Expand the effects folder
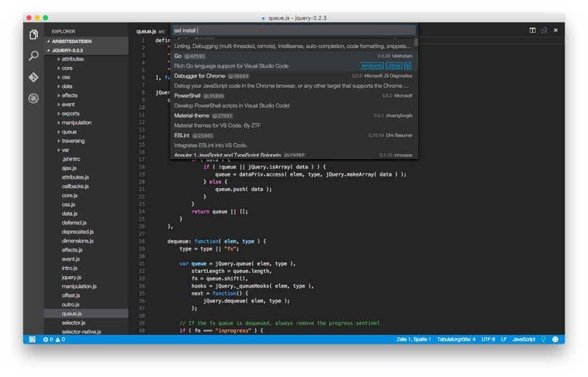 point(86,95)
